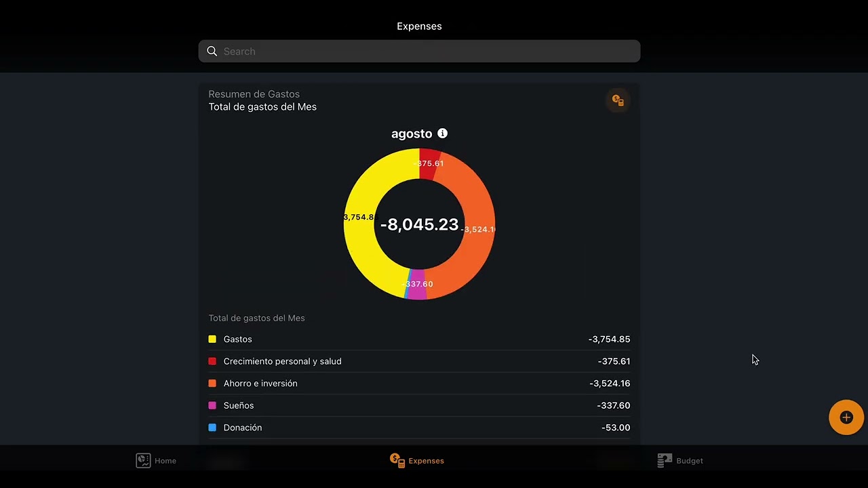
Task: Click the orange Ahorro e inversión swatch
Action: coord(212,384)
